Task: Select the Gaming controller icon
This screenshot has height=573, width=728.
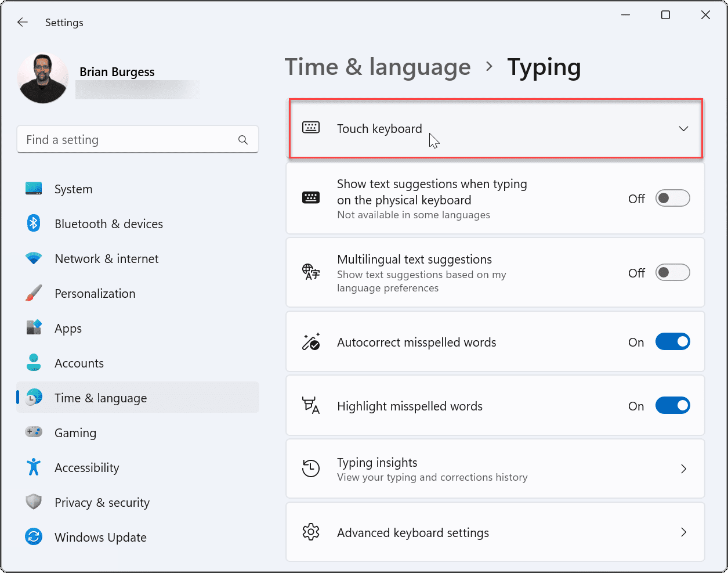Action: click(34, 432)
